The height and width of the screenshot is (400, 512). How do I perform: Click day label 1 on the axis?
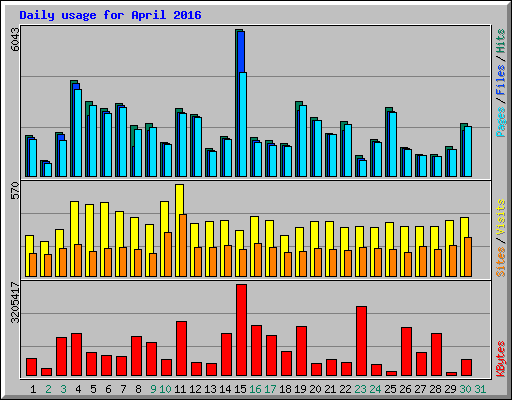(x=33, y=389)
